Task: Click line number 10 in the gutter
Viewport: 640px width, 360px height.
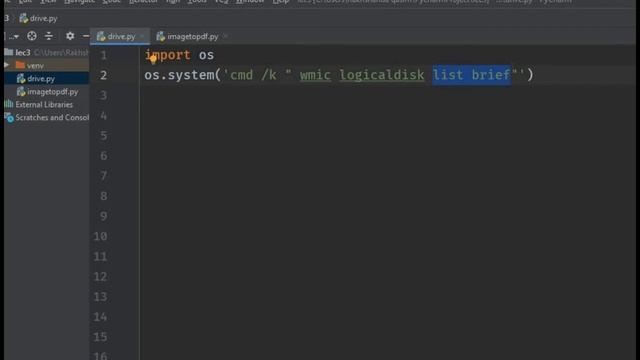Action: pos(100,236)
